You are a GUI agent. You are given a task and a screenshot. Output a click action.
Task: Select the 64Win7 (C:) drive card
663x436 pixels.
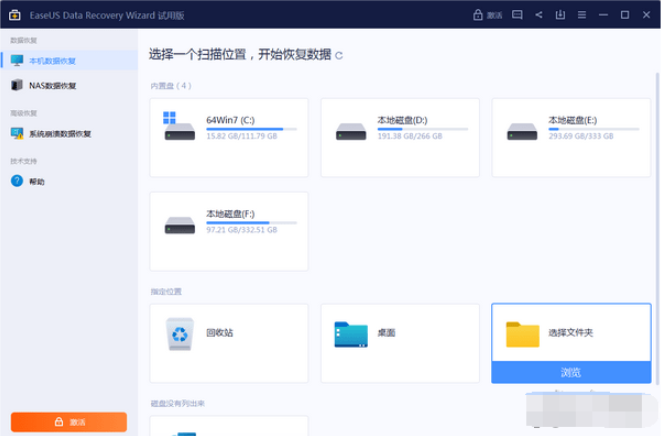click(229, 137)
